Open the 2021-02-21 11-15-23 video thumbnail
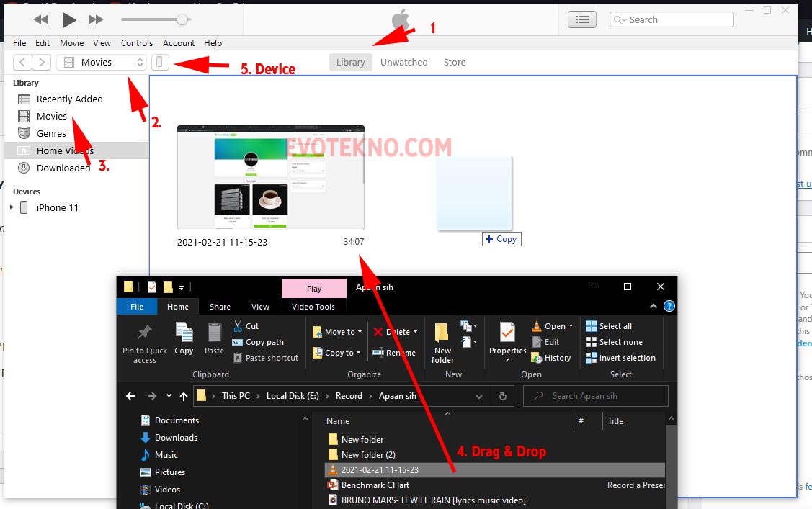The image size is (812, 509). 270,178
